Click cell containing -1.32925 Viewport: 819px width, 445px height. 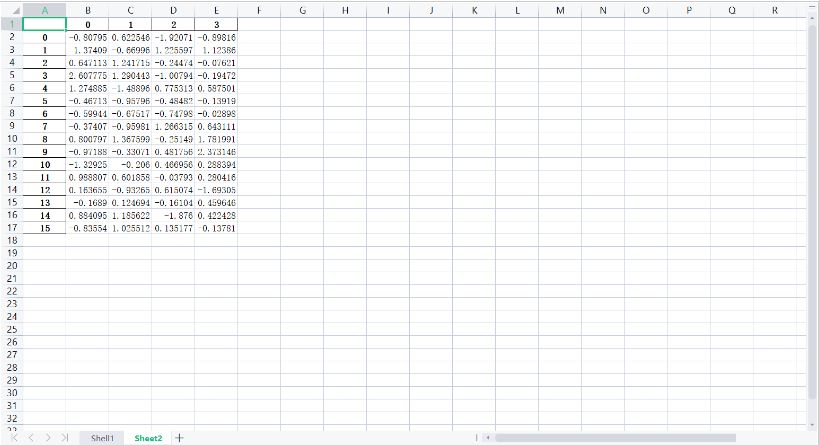pos(87,165)
